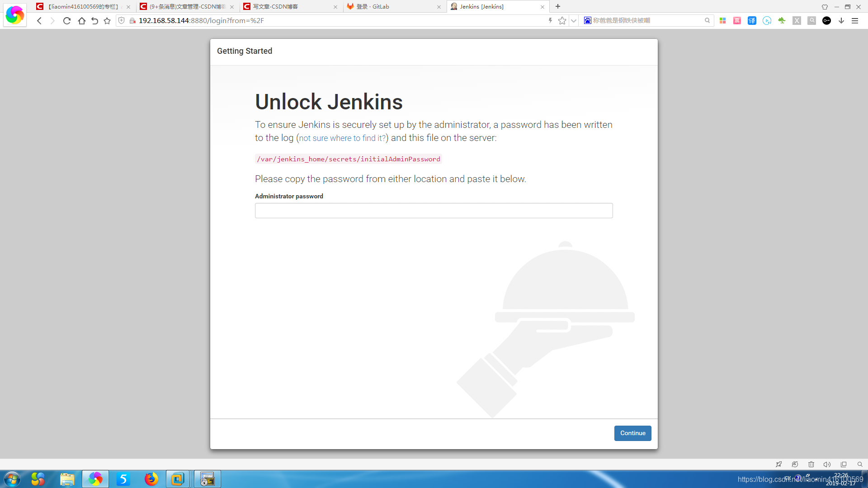Click the trash icon in status bar

(811, 465)
